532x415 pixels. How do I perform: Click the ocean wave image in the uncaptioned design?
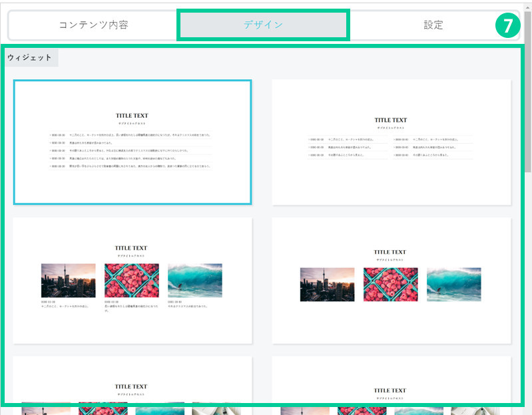(x=453, y=285)
